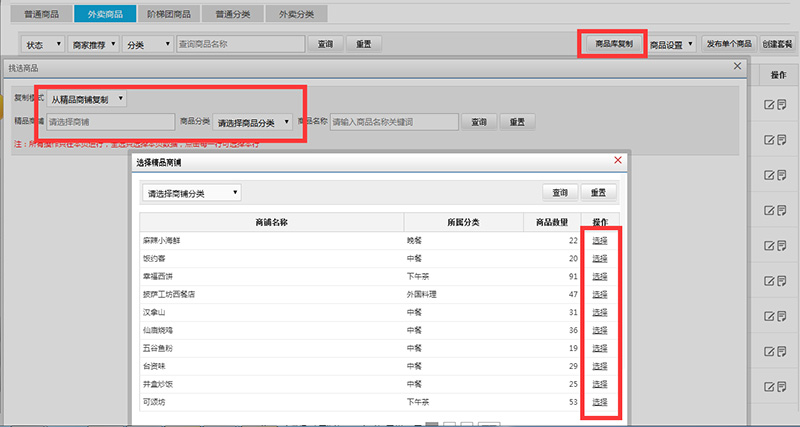Click shop name 汉拿山
This screenshot has height=427, width=800.
coord(154,312)
